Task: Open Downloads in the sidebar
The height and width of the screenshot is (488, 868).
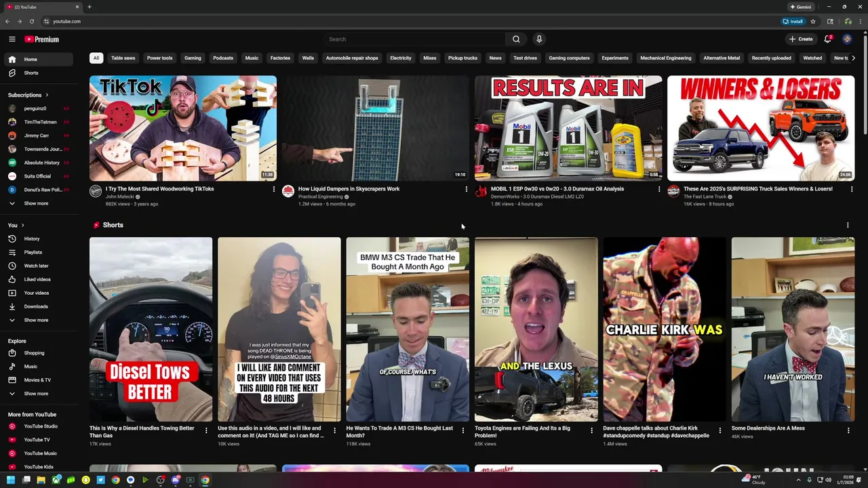Action: [38, 306]
